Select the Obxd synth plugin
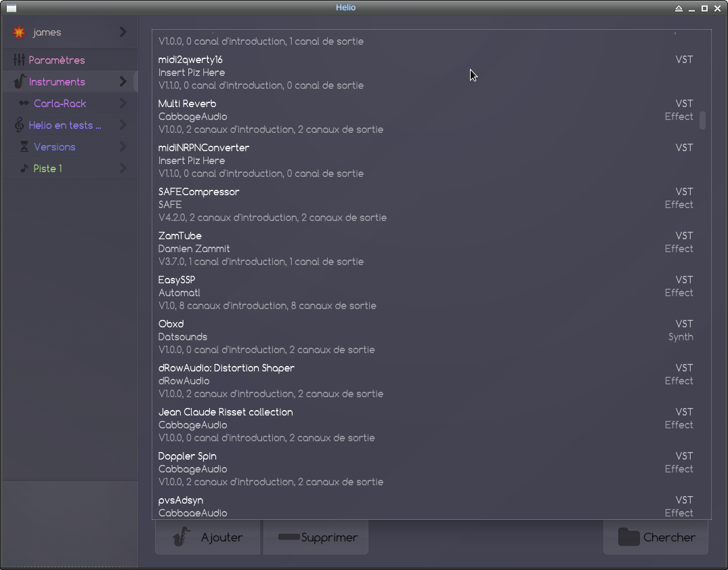Screen dimensions: 728x570 [426, 337]
